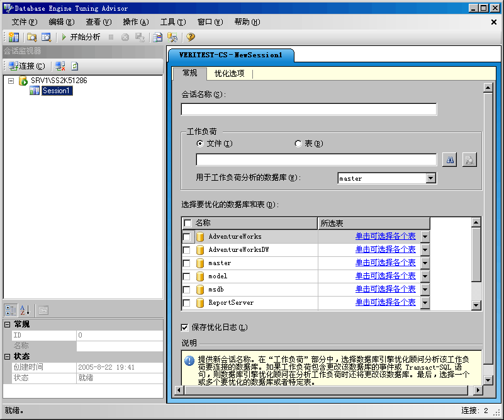Collapse the 常规 properties group
This screenshot has height=420, width=504.
pos(7,324)
